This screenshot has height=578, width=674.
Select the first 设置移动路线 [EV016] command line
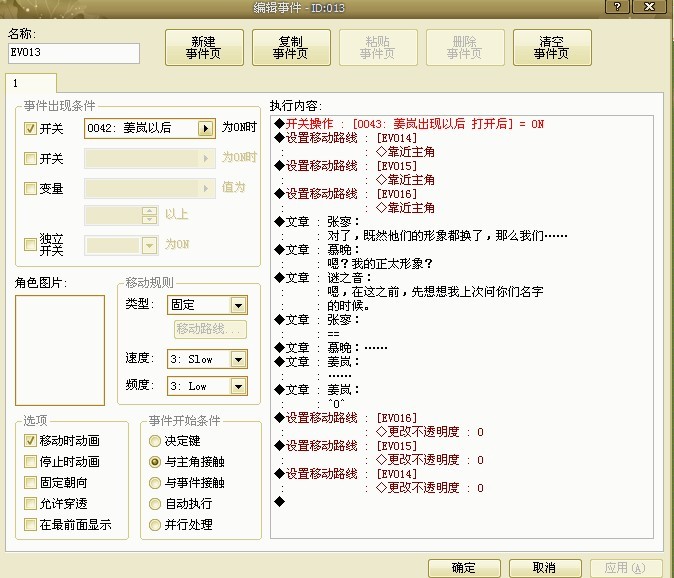[346, 194]
